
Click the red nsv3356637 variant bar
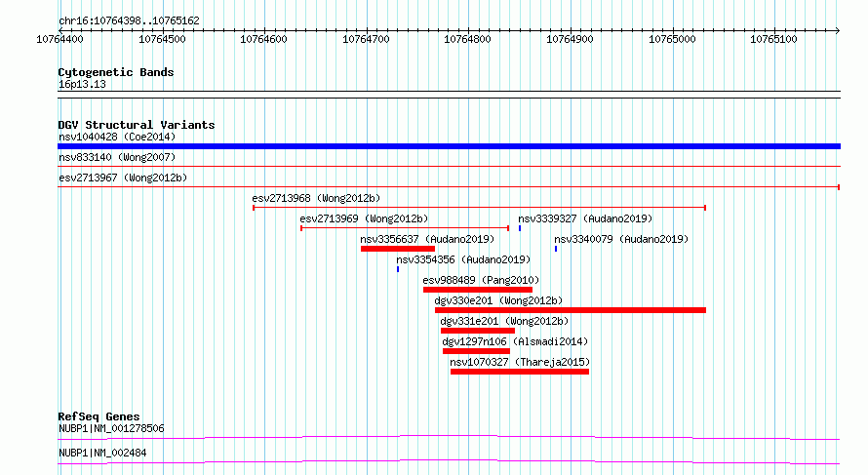coord(398,249)
